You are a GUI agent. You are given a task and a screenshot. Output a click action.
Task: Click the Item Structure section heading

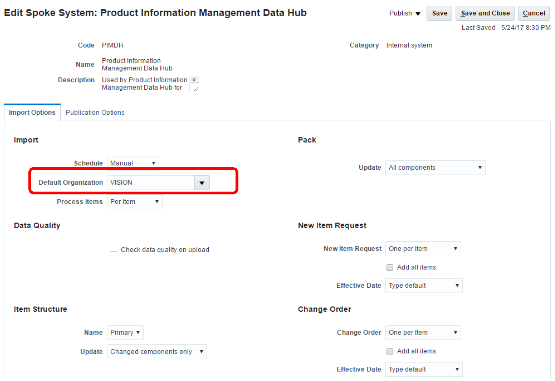40,309
